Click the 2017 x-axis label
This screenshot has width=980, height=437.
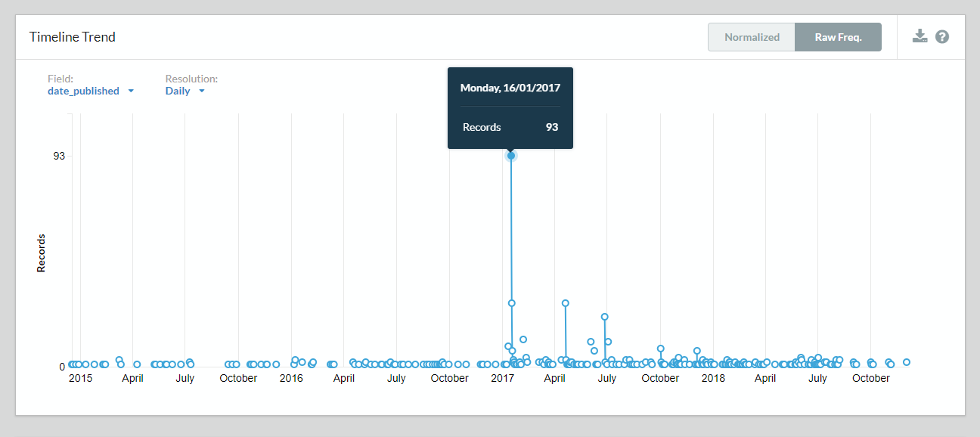502,378
